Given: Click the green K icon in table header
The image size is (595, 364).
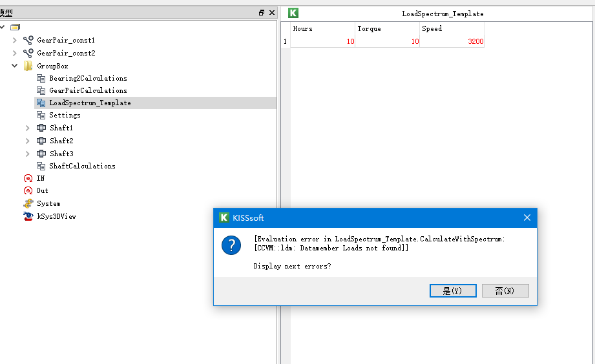Looking at the screenshot, I should pyautogui.click(x=293, y=13).
